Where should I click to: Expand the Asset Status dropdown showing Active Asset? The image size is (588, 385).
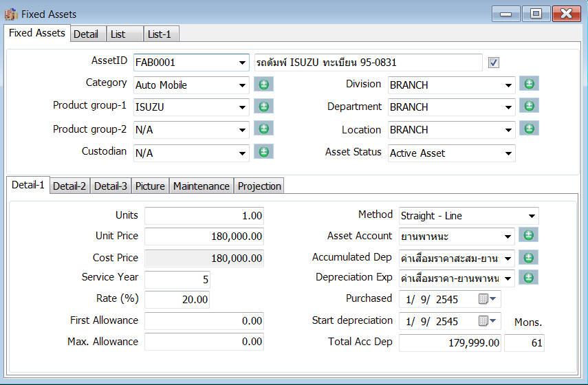pyautogui.click(x=508, y=153)
